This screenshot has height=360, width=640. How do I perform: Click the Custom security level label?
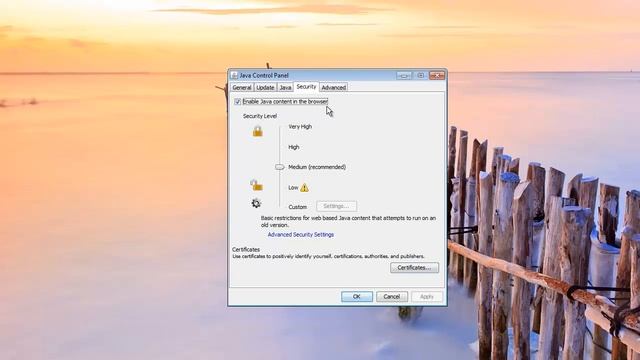tap(298, 207)
